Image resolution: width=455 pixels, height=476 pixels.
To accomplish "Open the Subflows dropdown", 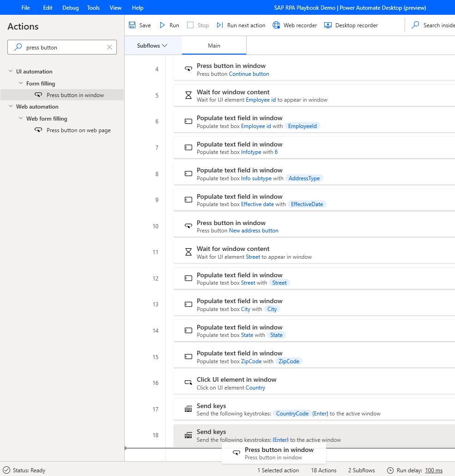I will click(152, 46).
